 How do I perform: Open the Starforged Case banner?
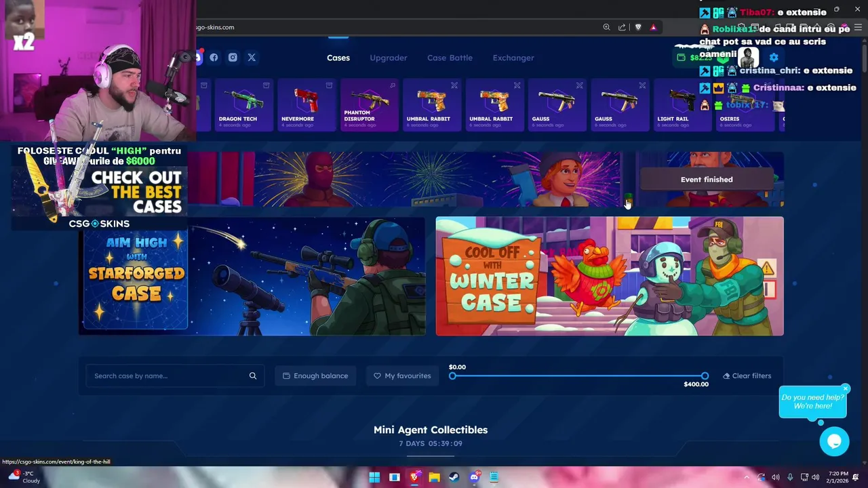click(252, 276)
